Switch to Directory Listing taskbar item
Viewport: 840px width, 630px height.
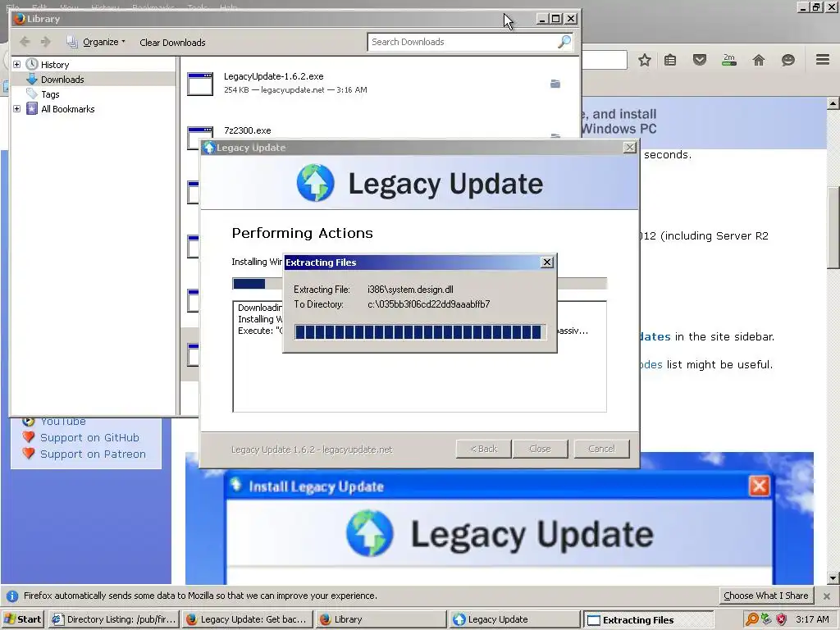[x=114, y=619]
